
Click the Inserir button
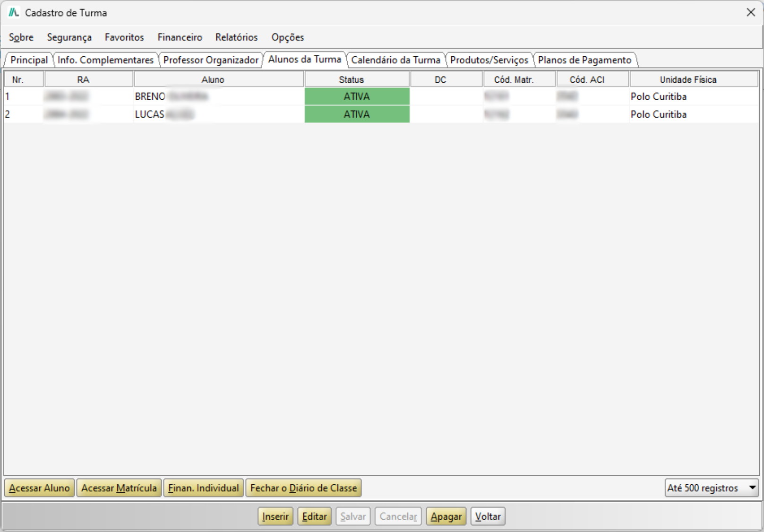point(275,516)
